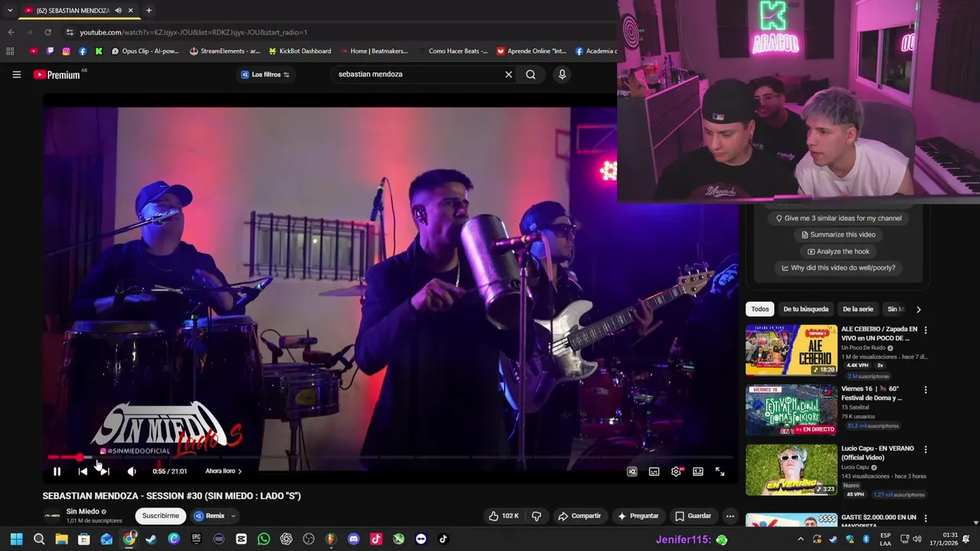Open more actions three-dot menu under video
The height and width of the screenshot is (551, 980).
click(x=730, y=516)
